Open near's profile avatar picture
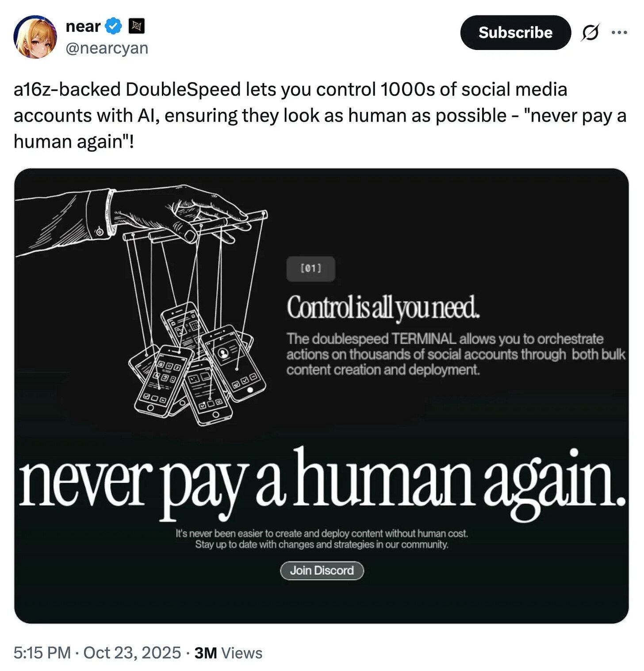The width and height of the screenshot is (644, 671). pos(35,37)
